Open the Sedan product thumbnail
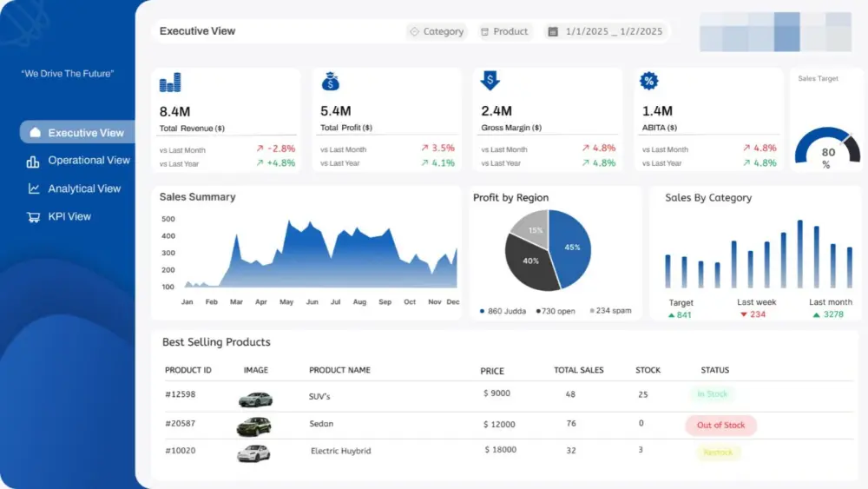This screenshot has width=868, height=489. 254,426
